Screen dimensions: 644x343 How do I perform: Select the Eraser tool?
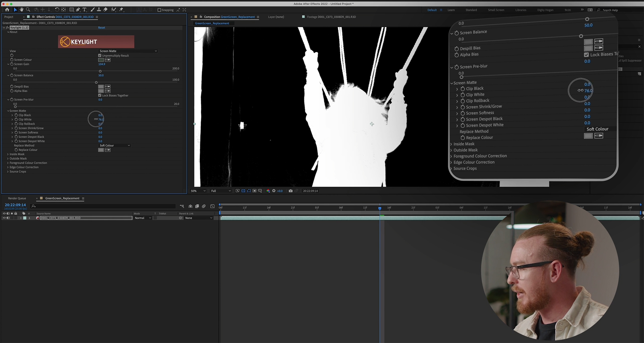tap(105, 10)
